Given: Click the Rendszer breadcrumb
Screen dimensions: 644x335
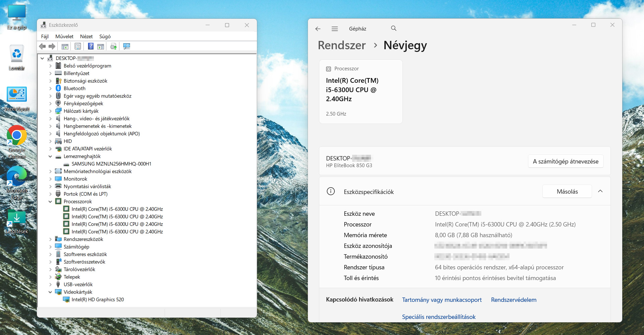Looking at the screenshot, I should point(341,45).
